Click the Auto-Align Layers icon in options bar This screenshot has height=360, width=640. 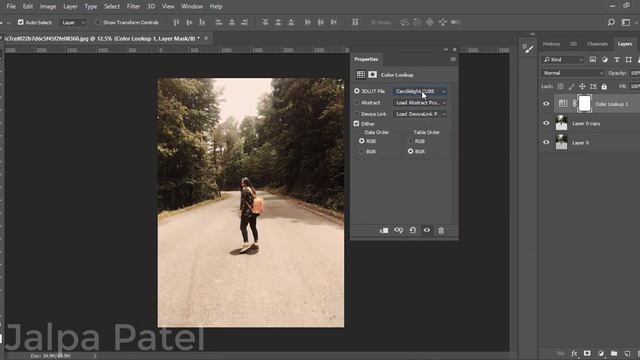coord(355,22)
